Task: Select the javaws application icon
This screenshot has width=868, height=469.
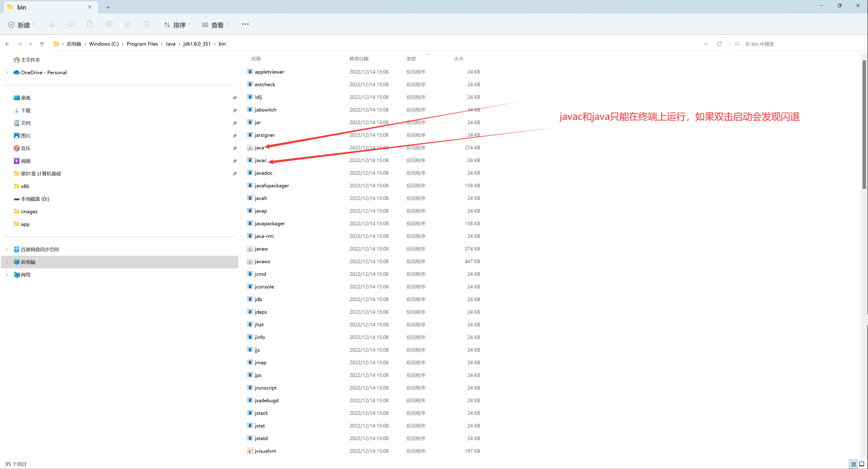Action: [250, 261]
